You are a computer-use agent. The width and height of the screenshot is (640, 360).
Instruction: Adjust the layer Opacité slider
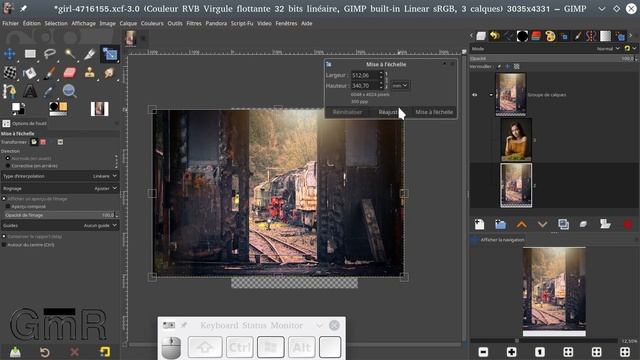click(552, 58)
